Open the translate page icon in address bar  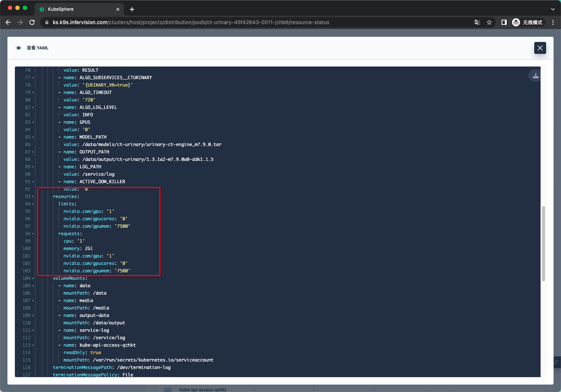pyautogui.click(x=477, y=22)
